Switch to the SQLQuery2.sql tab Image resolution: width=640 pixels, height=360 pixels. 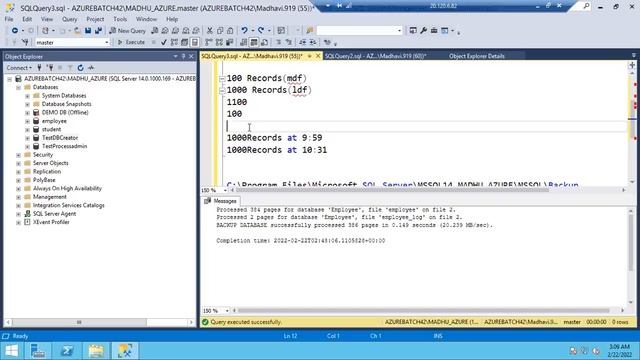376,56
